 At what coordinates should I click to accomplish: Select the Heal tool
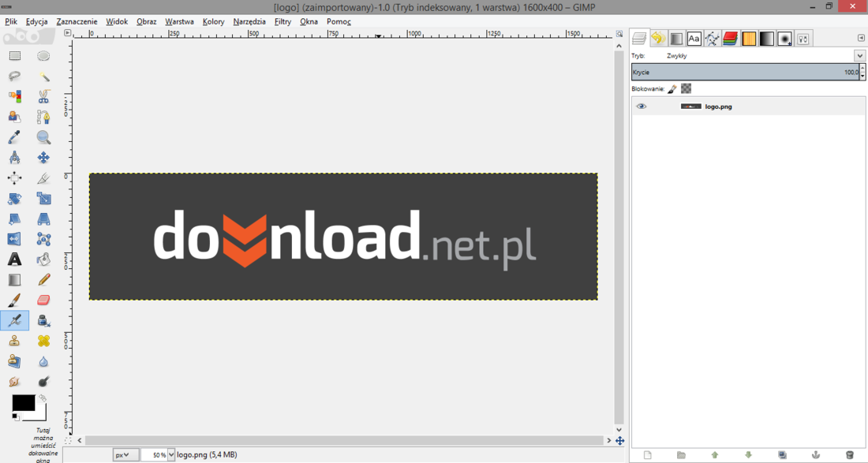43,341
